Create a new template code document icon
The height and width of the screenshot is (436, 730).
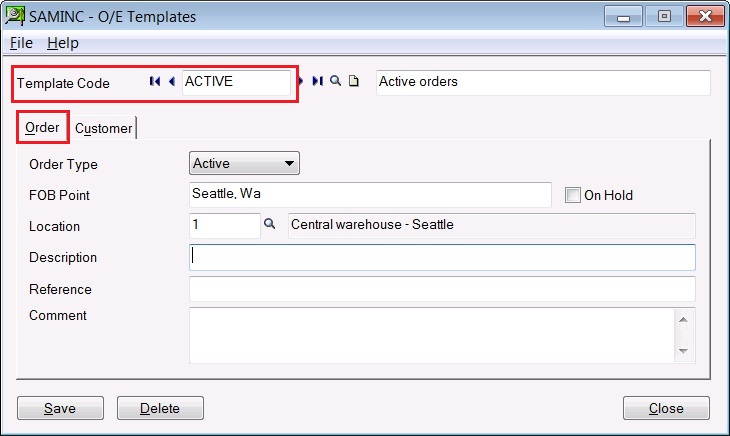coord(354,81)
